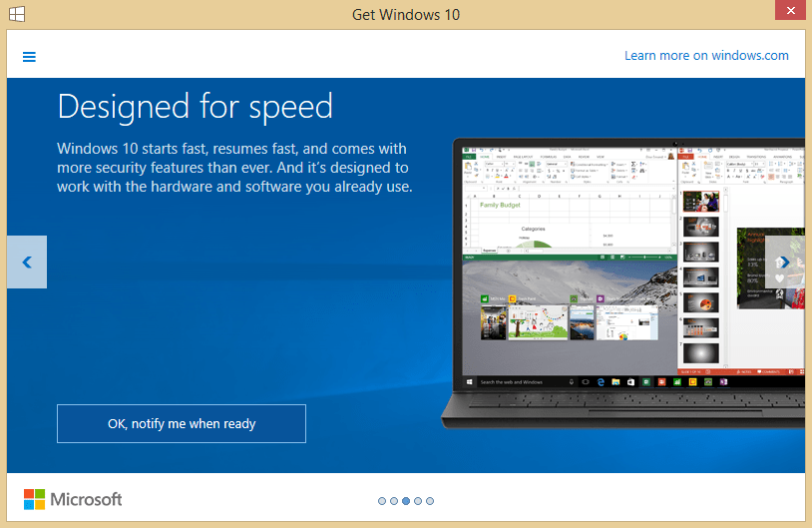Viewport: 812px width, 528px height.
Task: Select the second page indicator dot
Action: click(x=394, y=501)
